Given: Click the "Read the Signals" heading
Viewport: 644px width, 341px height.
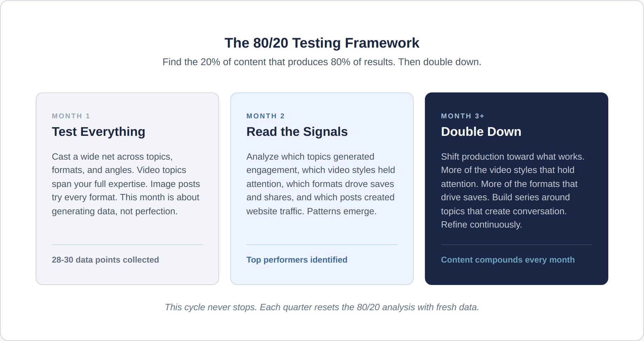Looking at the screenshot, I should point(297,132).
